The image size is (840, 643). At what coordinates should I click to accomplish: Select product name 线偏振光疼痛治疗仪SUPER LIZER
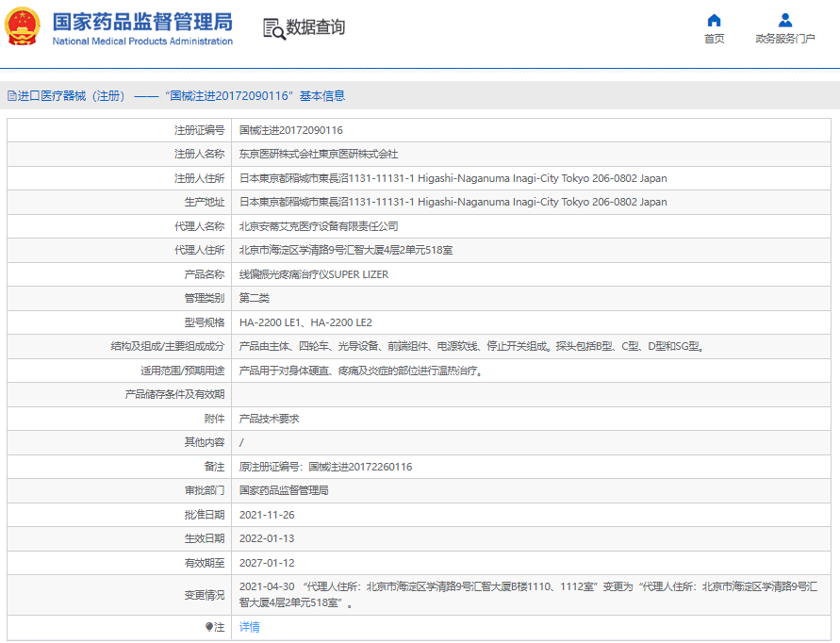click(313, 274)
